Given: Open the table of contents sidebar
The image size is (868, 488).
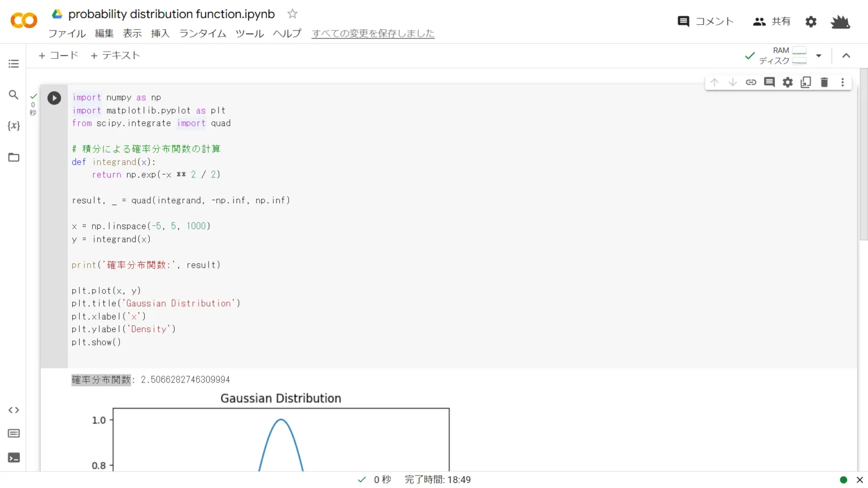Looking at the screenshot, I should click(14, 64).
